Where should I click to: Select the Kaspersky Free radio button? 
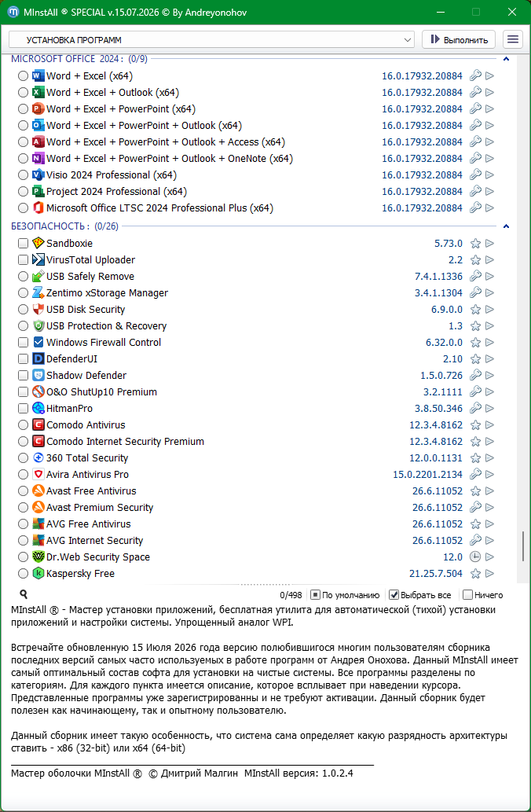click(23, 574)
